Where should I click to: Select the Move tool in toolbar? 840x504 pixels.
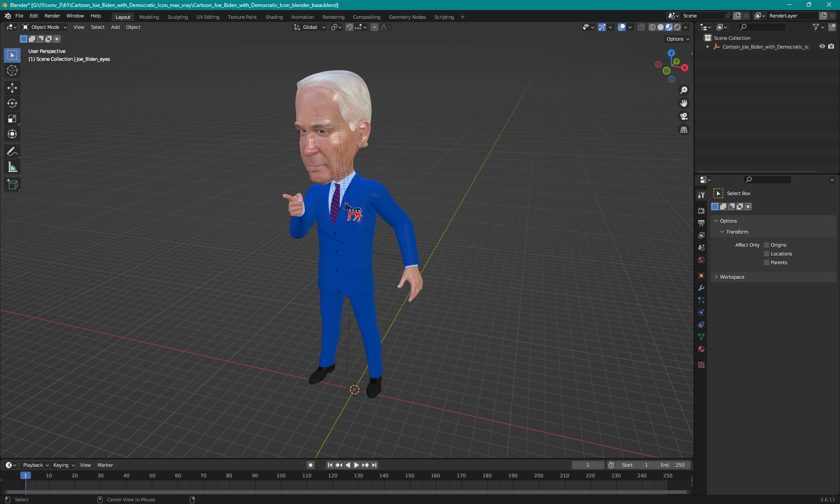pos(12,88)
